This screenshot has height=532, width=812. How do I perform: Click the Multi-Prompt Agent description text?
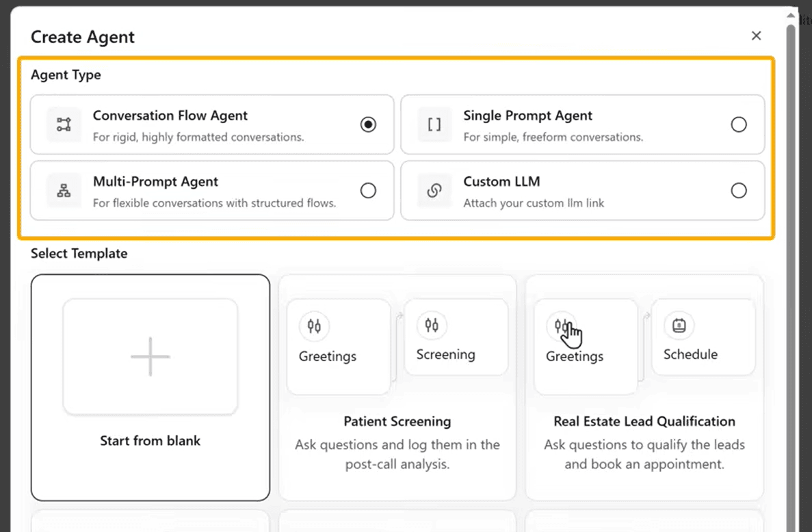(214, 203)
